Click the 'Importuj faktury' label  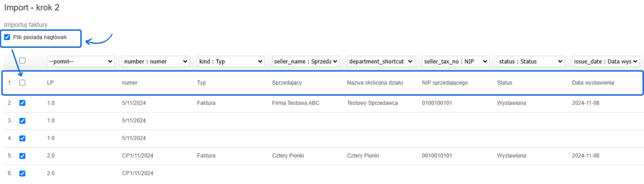pyautogui.click(x=26, y=25)
